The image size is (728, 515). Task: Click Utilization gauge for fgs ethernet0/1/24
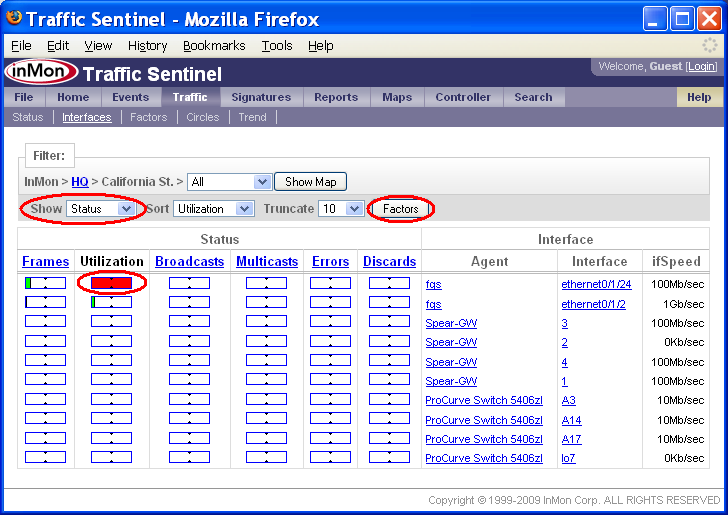(111, 283)
